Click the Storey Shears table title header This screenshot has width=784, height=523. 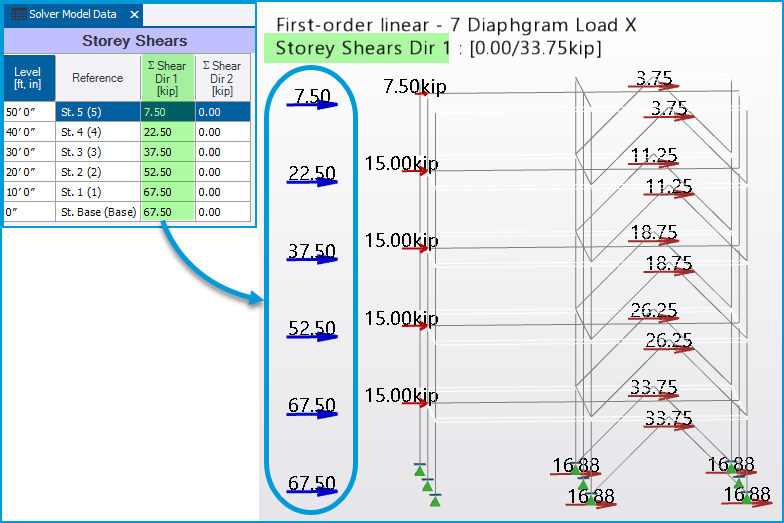tap(134, 41)
